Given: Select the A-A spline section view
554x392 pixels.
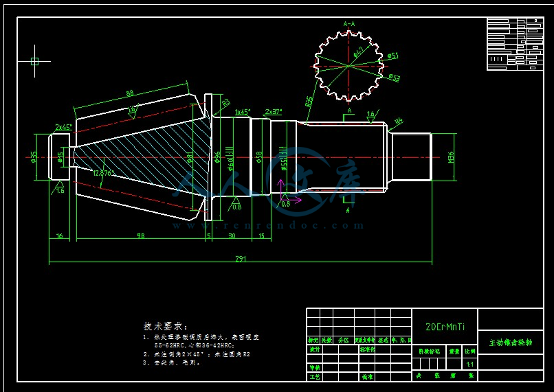Looking at the screenshot, I should coord(348,65).
